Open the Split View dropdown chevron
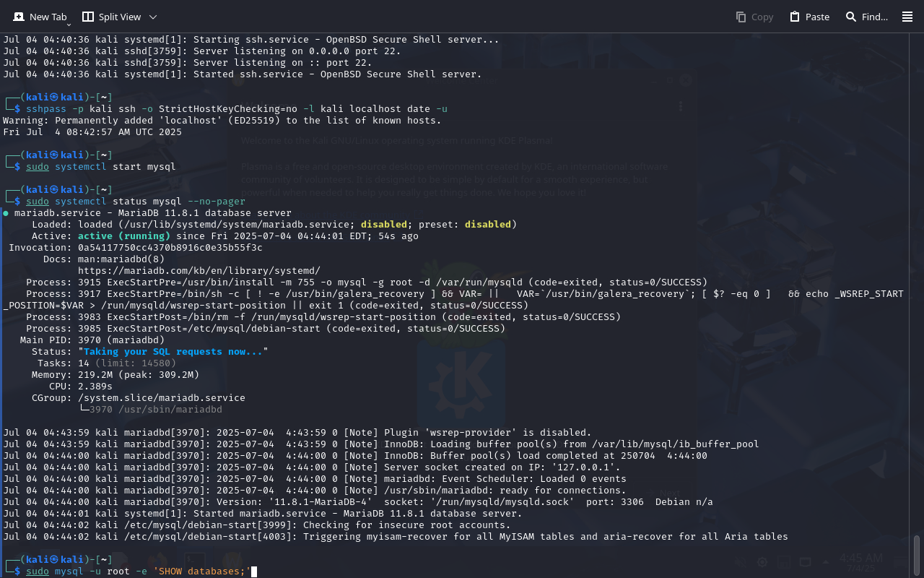The image size is (924, 578). pyautogui.click(x=152, y=17)
